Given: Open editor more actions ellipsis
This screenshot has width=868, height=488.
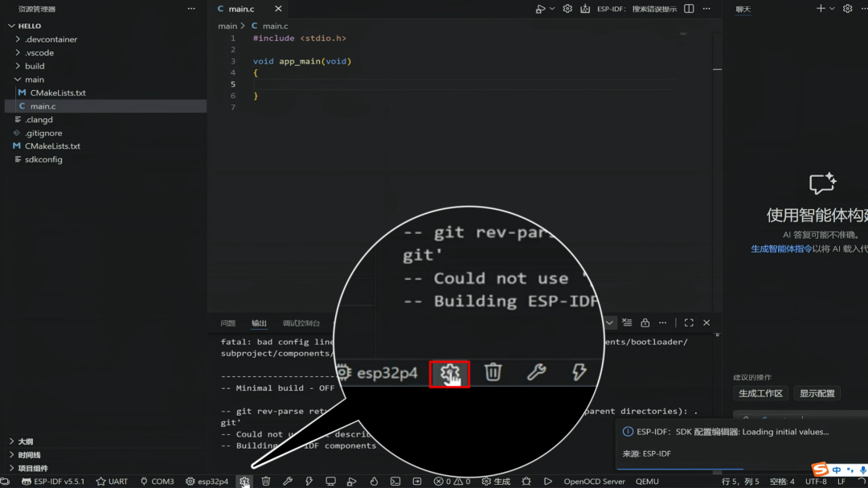Looking at the screenshot, I should 706,9.
